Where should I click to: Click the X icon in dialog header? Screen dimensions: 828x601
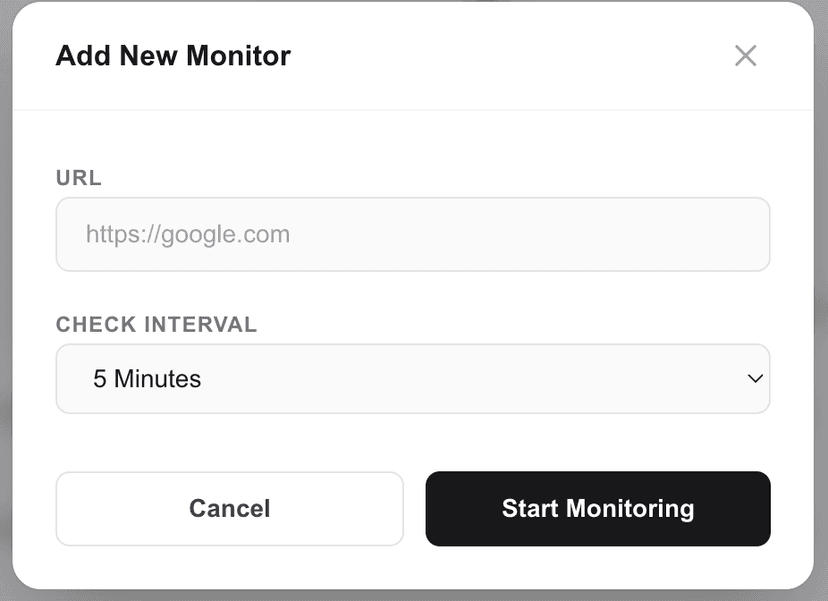(745, 56)
